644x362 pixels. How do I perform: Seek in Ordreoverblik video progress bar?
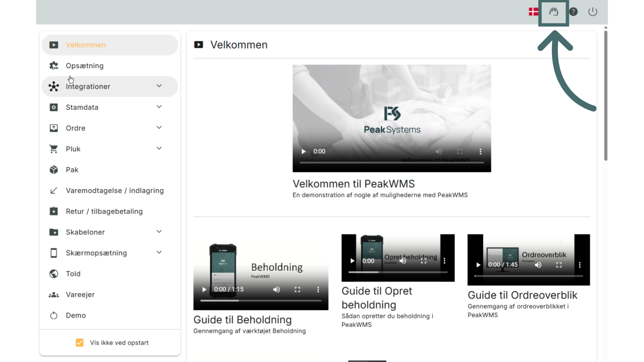click(x=529, y=276)
